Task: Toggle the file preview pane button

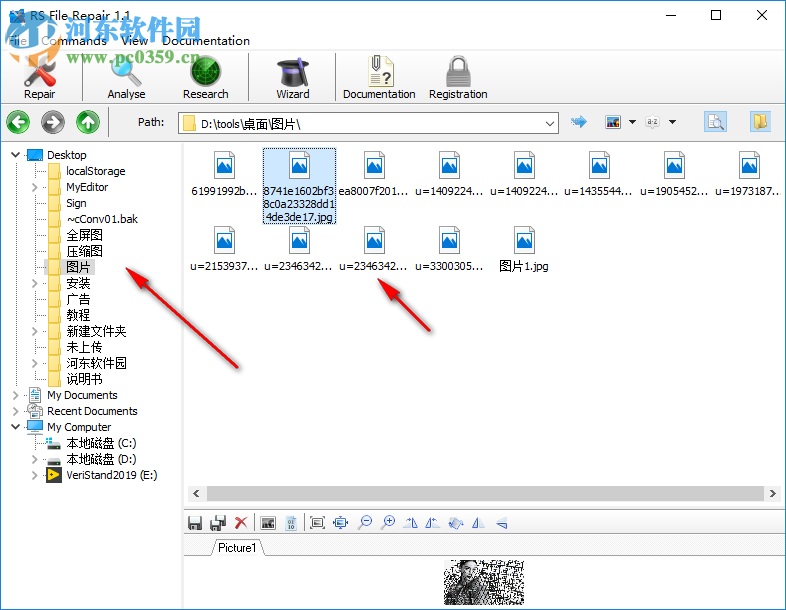Action: (x=715, y=122)
